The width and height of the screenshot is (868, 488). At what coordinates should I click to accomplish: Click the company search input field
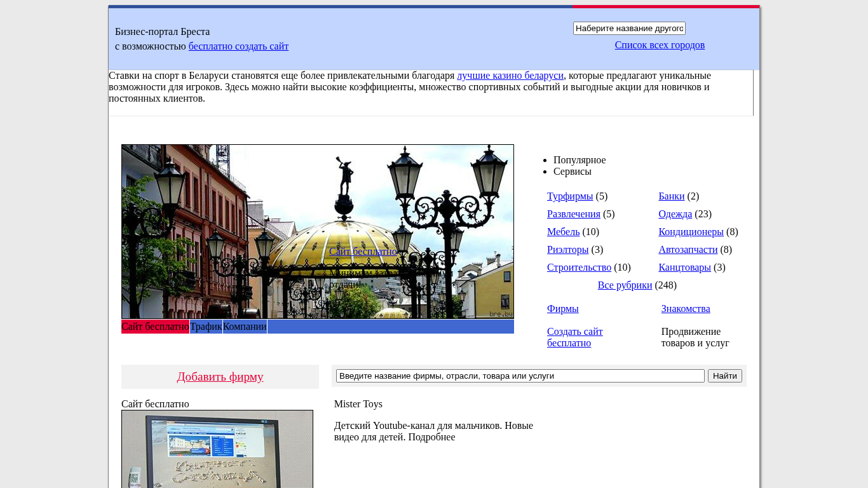pos(520,376)
